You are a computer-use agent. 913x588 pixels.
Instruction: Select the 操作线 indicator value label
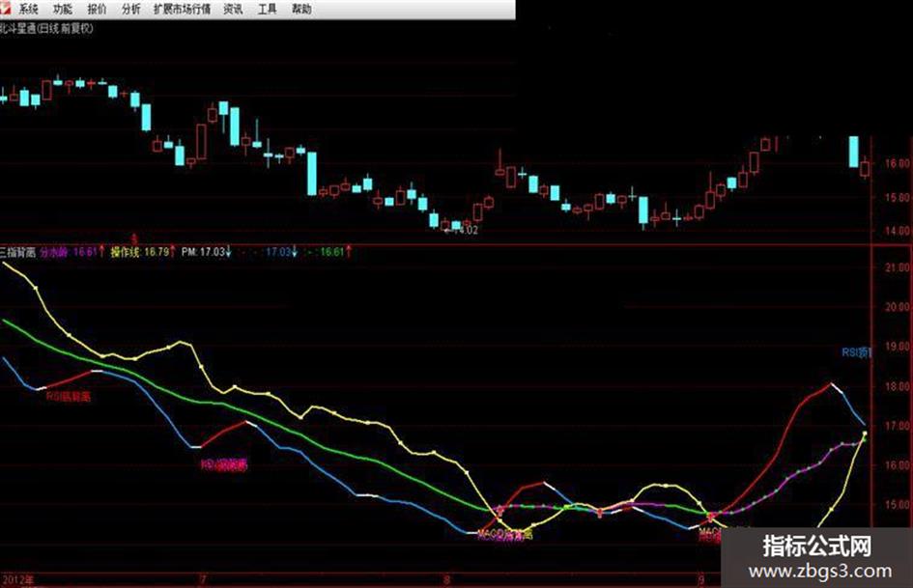click(x=143, y=252)
